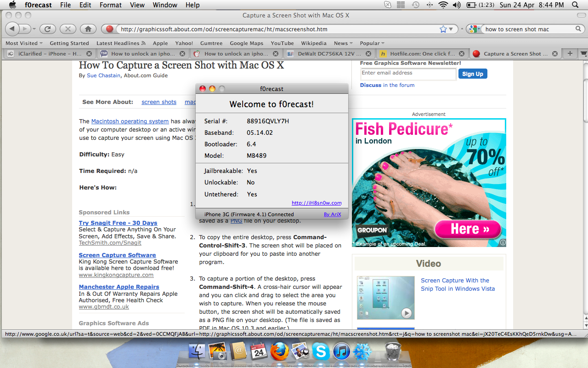Screen dimensions: 588x368
Task: Click the Wi-Fi icon in the menu bar
Action: pos(443,5)
